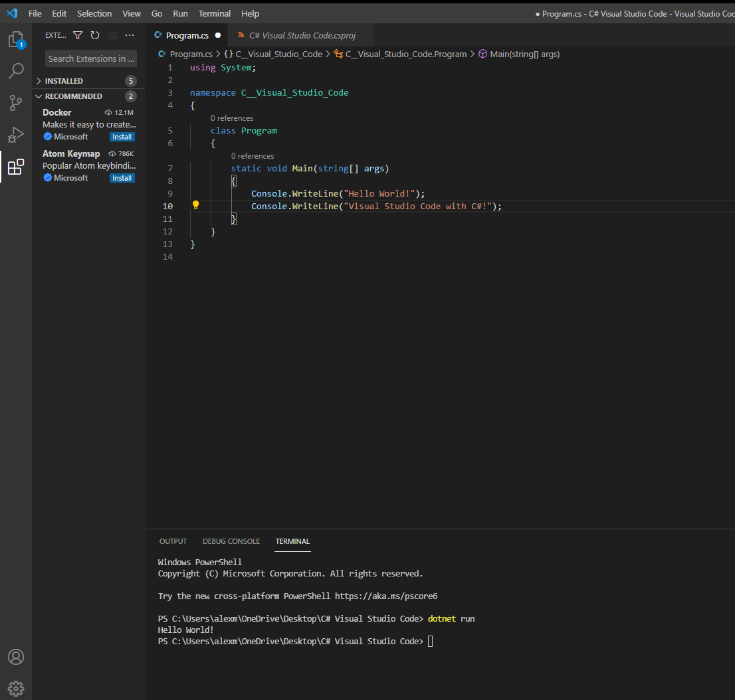Click the recommended extensions count badge 2
The width and height of the screenshot is (735, 700).
tap(131, 96)
